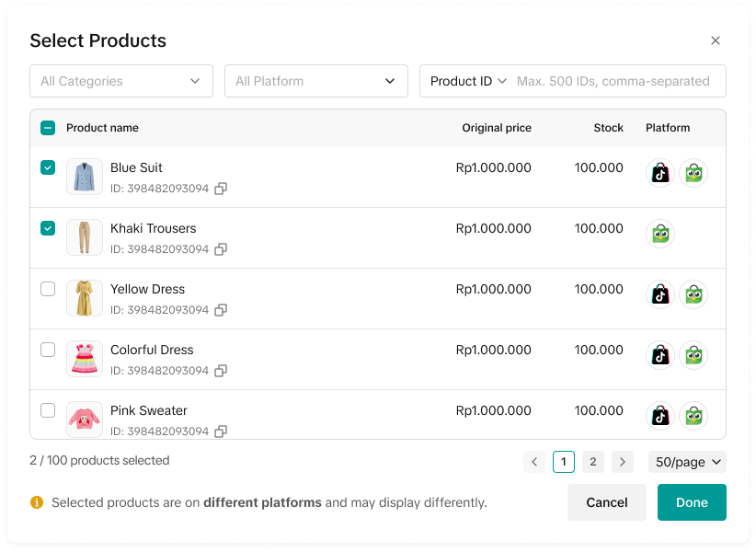The width and height of the screenshot is (756, 552).
Task: Go to page 2 of products
Action: click(593, 462)
